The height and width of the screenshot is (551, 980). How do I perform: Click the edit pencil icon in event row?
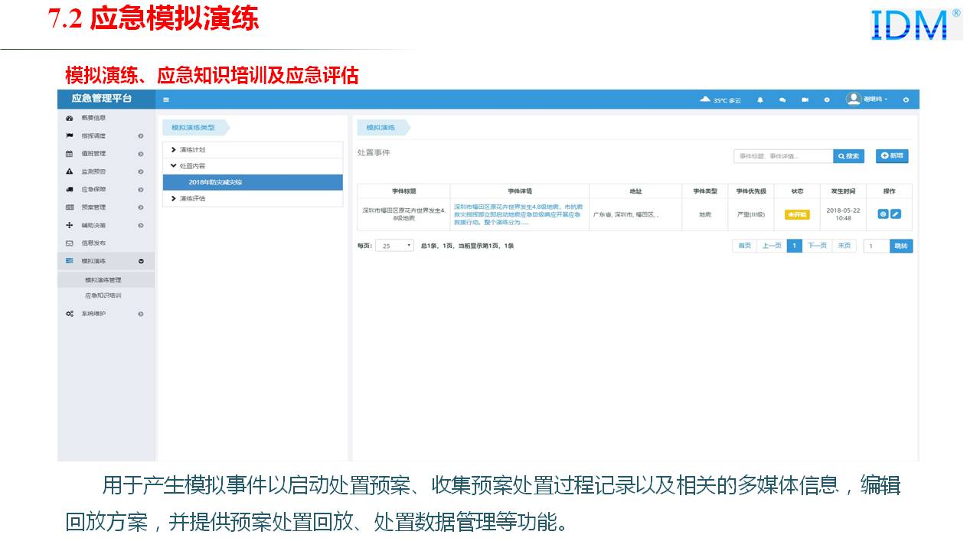pyautogui.click(x=896, y=214)
